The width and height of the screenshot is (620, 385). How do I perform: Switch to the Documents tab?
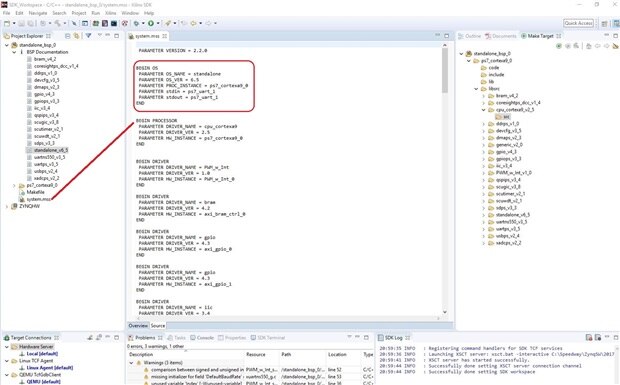[x=501, y=36]
